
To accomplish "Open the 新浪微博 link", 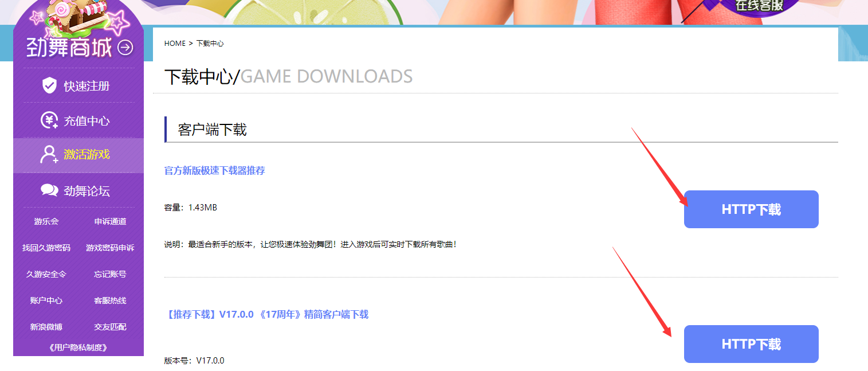I will pyautogui.click(x=46, y=327).
